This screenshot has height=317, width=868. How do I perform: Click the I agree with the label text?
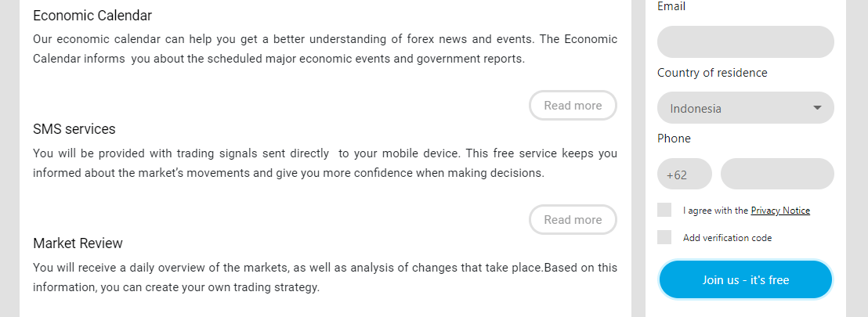715,211
